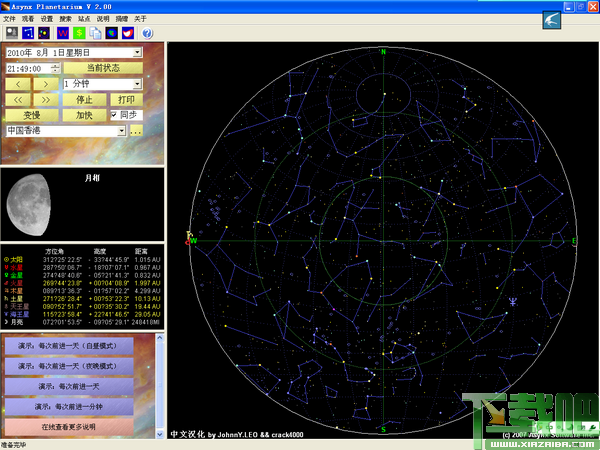
Task: Click the red W toolbar icon
Action: pos(63,33)
